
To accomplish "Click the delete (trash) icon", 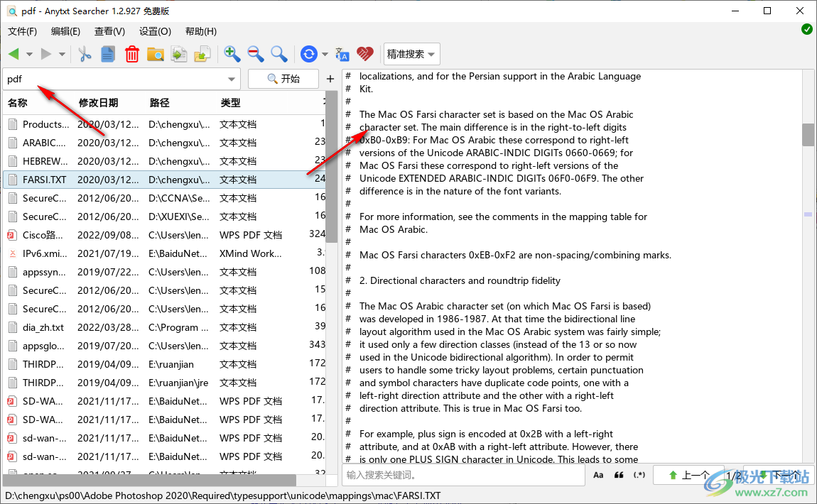I will coord(131,53).
